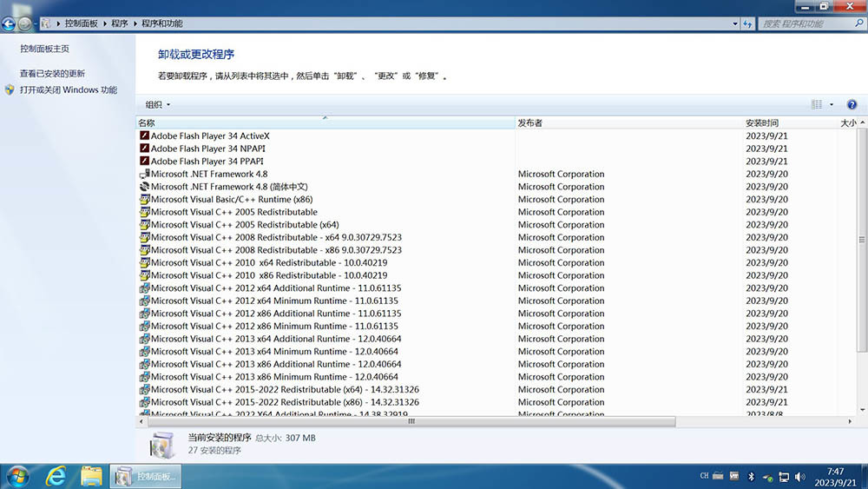Open the 查看已安装的更新 link
The width and height of the screenshot is (868, 489).
52,74
